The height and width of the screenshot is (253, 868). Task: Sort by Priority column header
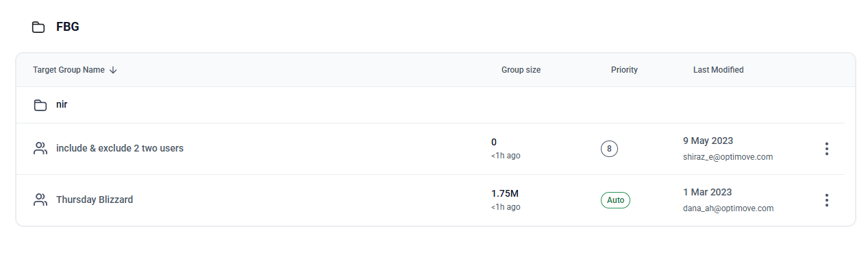point(624,70)
